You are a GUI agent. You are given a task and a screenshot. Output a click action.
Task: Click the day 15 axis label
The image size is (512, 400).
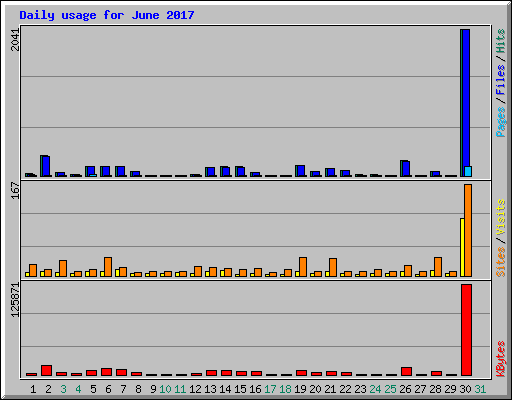coord(240,389)
